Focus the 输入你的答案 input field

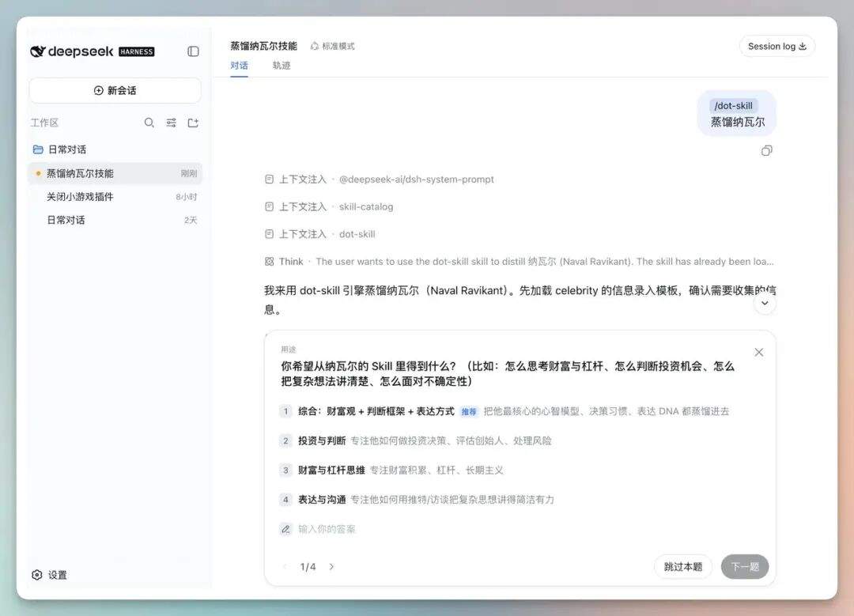[x=327, y=529]
